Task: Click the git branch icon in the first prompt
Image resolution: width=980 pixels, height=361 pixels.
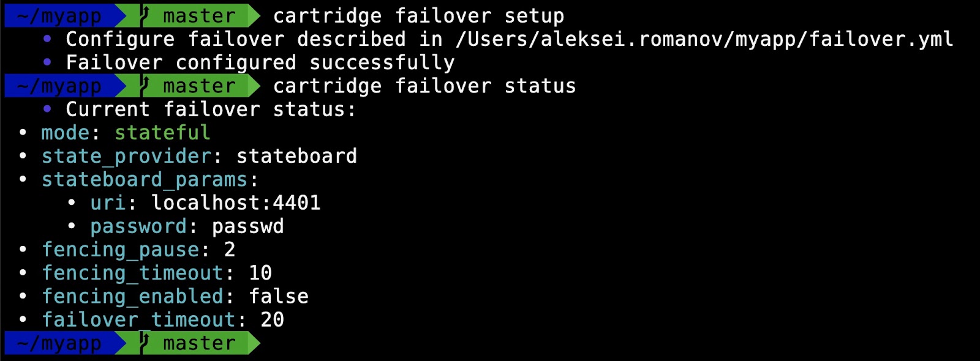Action: pos(145,15)
